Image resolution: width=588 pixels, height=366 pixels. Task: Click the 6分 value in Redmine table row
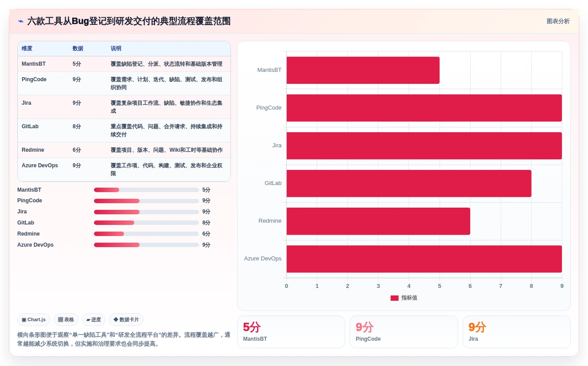point(77,150)
